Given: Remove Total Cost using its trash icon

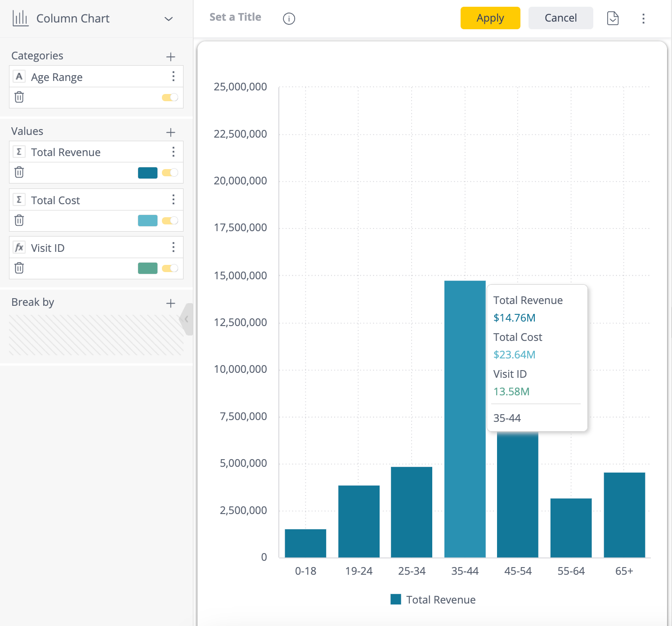Looking at the screenshot, I should click(19, 220).
